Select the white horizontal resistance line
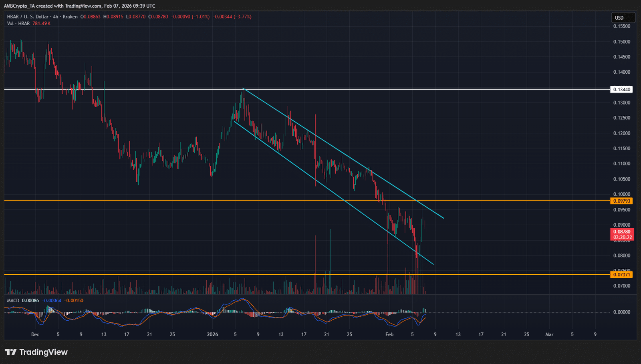Viewport: 641px width, 364px height. pos(160,89)
